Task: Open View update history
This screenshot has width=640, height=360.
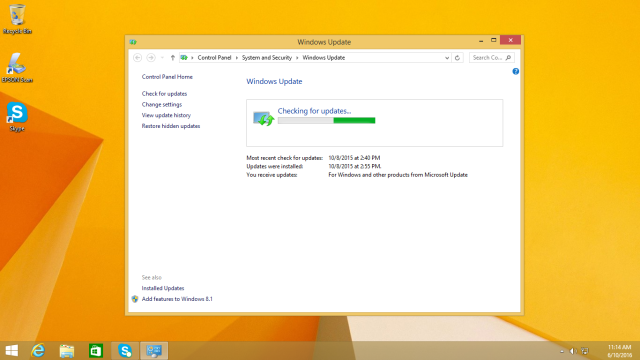Action: 166,115
